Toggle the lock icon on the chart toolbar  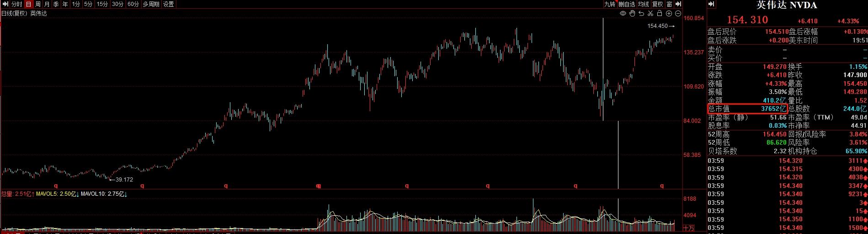[x=660, y=14]
